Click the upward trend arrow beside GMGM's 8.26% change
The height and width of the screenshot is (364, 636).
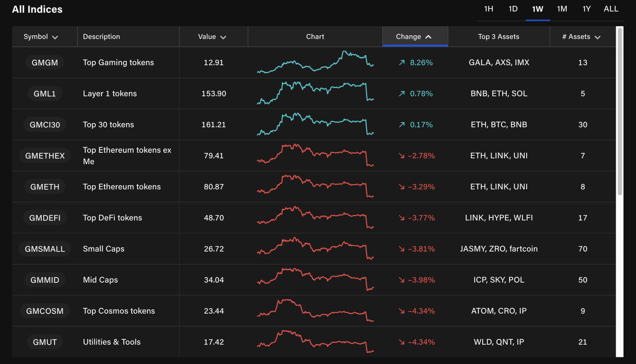(401, 62)
